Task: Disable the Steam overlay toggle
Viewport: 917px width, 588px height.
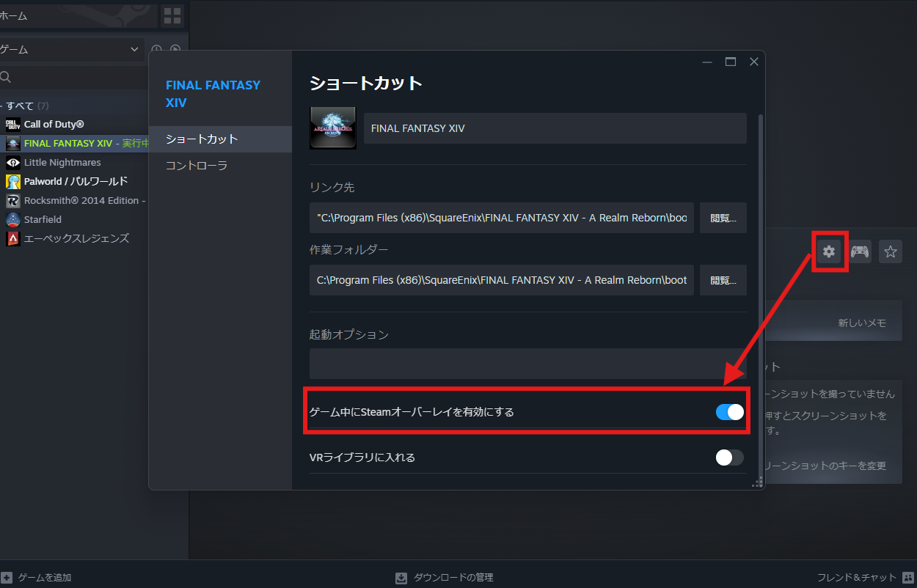Action: pos(729,412)
